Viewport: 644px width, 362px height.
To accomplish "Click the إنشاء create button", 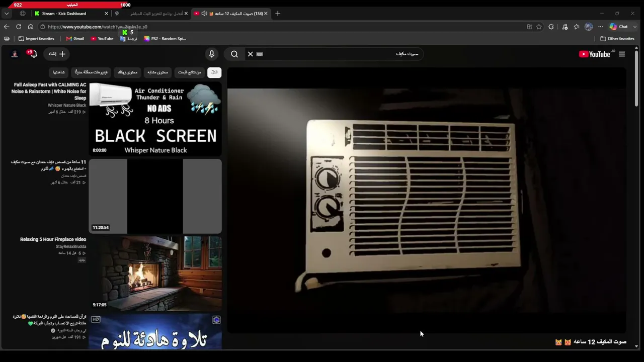I will click(x=57, y=54).
